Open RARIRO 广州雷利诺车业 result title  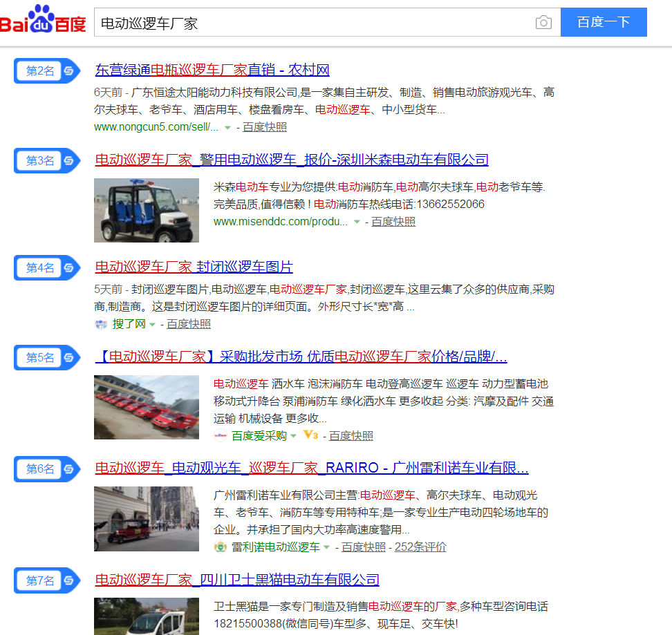(x=312, y=468)
